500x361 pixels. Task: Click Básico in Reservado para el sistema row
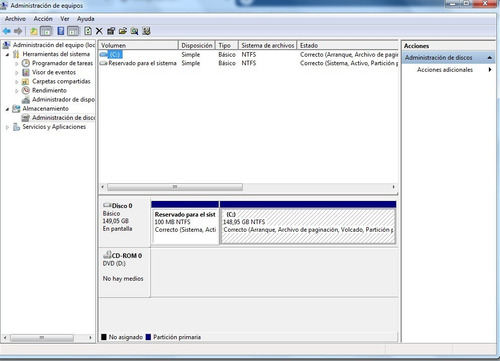pos(227,63)
